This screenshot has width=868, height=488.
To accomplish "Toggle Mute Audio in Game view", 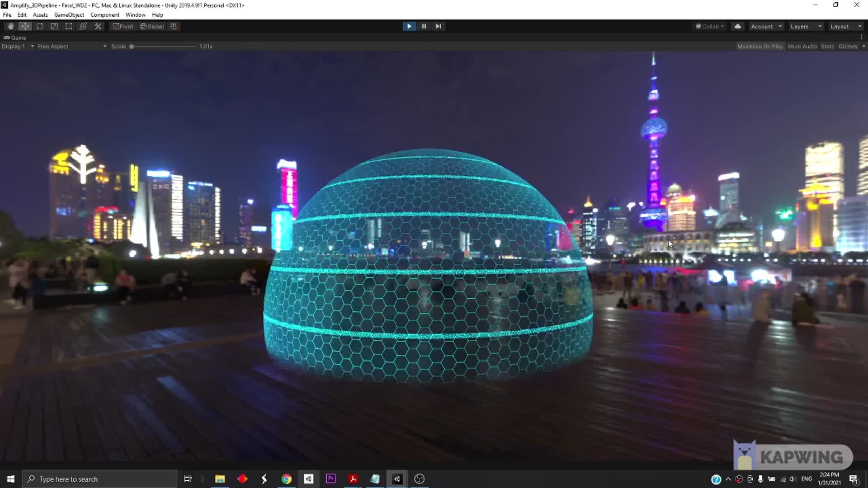I will pos(802,46).
